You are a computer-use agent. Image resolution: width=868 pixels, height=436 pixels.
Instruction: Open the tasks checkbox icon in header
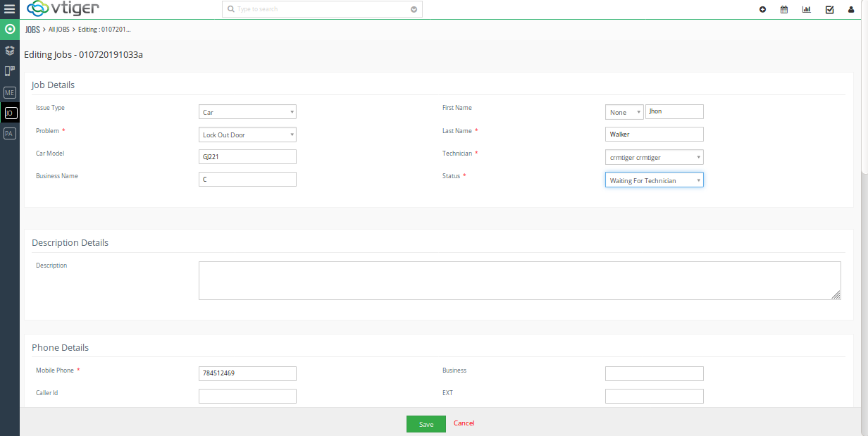[x=829, y=10]
